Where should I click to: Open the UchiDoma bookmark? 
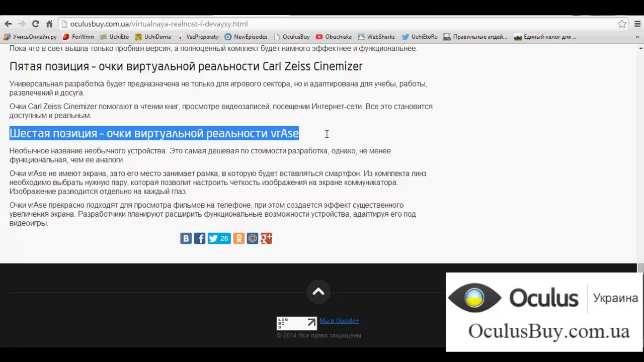(x=153, y=37)
